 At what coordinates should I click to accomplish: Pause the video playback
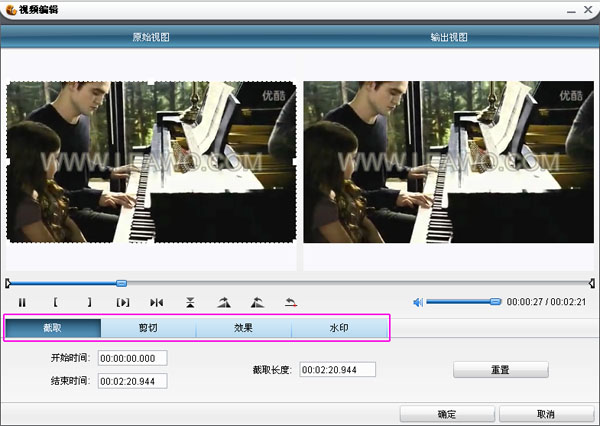pyautogui.click(x=22, y=302)
